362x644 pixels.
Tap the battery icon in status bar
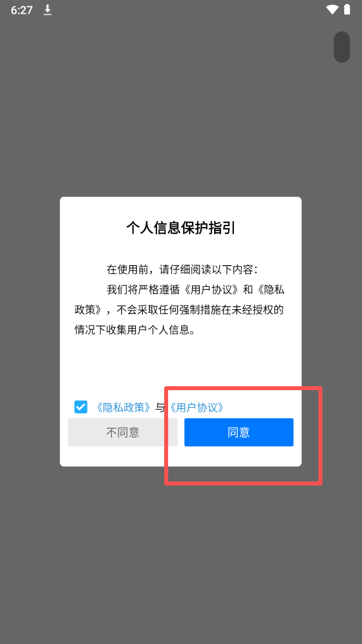[x=347, y=9]
